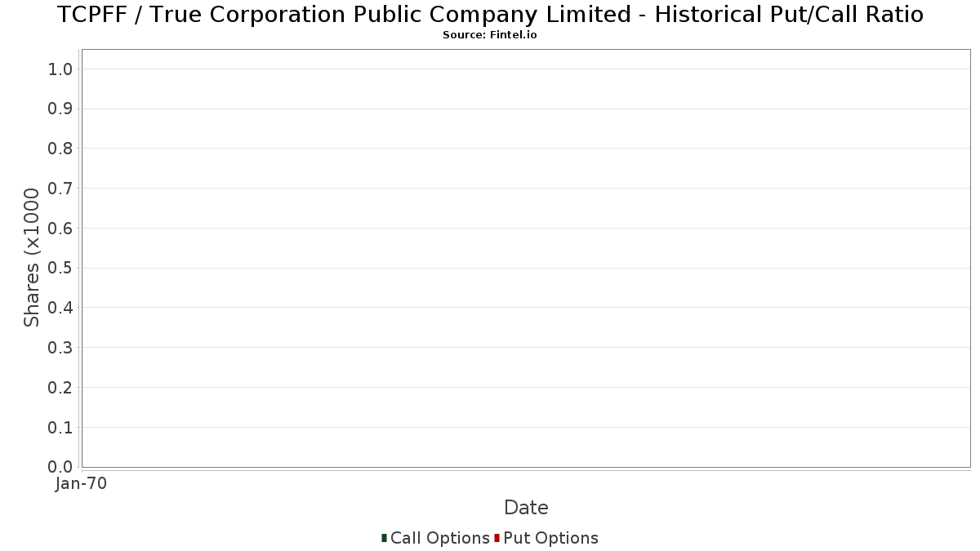The width and height of the screenshot is (980, 551).
Task: Click the 0.8 y-axis tick label
Action: [60, 149]
